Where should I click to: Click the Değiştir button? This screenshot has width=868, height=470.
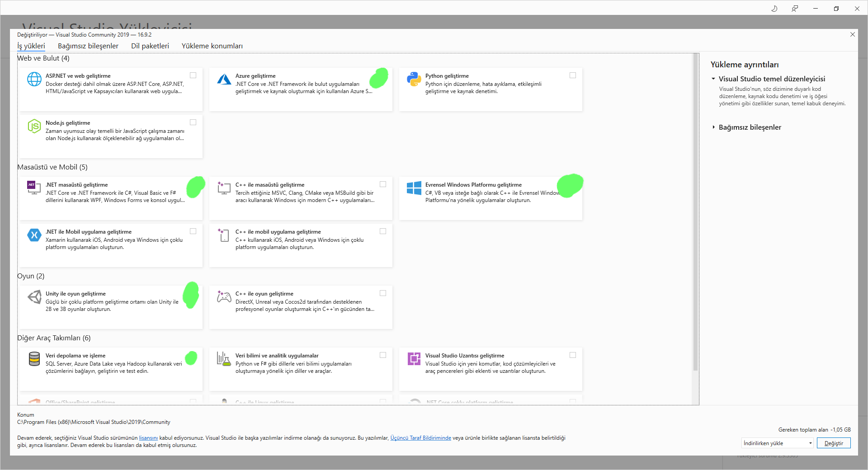point(834,443)
